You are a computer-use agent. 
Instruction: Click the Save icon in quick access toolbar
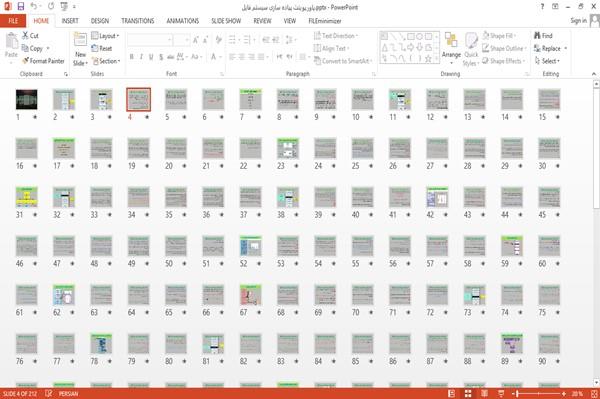click(21, 6)
